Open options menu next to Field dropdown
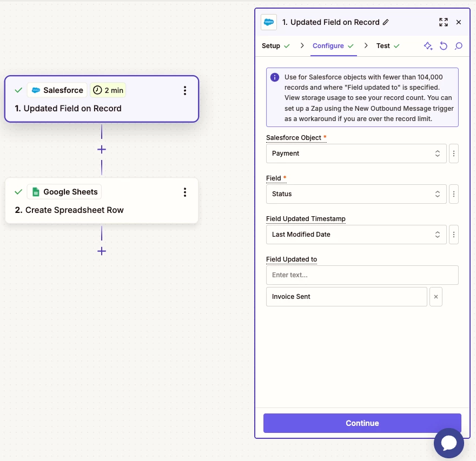476x461 pixels. click(453, 194)
